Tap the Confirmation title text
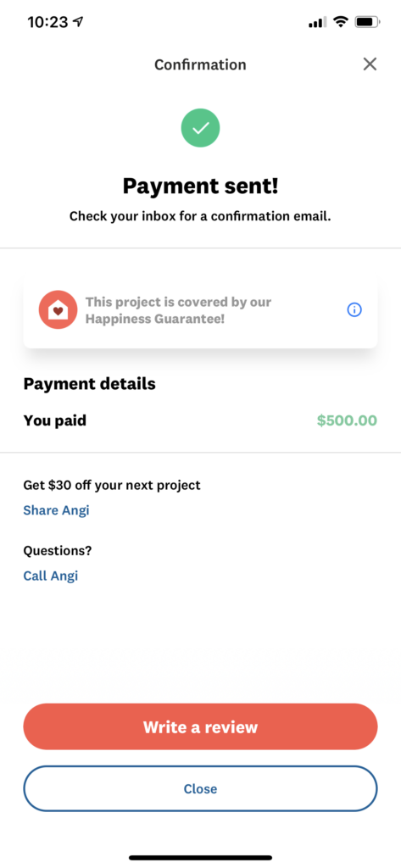Image resolution: width=401 pixels, height=868 pixels. (x=200, y=64)
